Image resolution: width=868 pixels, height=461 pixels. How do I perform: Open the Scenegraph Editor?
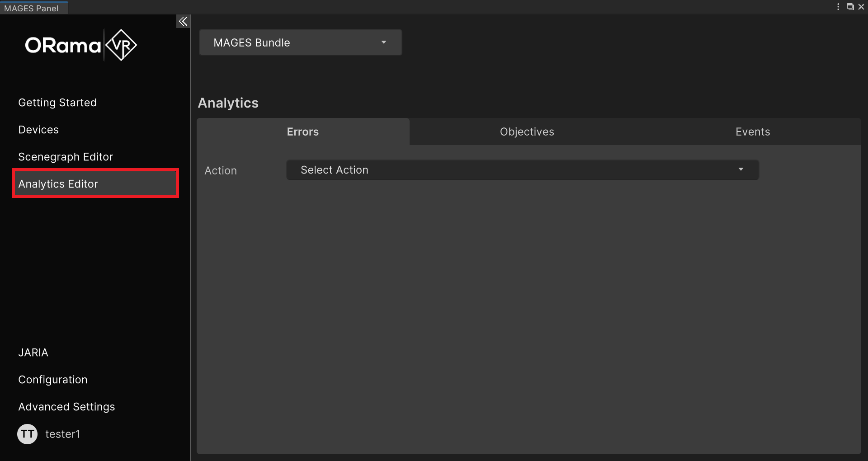65,156
